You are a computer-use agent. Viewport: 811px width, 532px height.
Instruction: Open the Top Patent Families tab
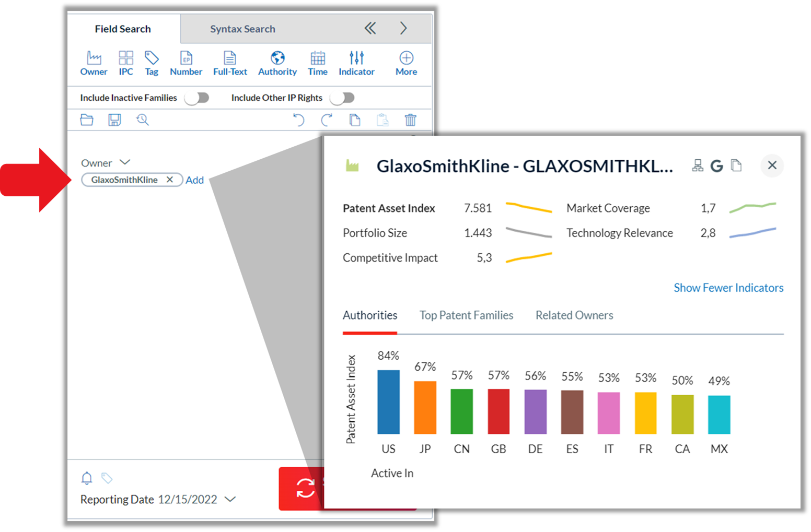466,315
